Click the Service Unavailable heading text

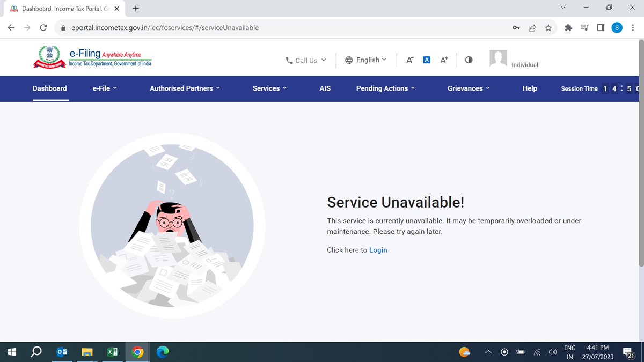(396, 202)
